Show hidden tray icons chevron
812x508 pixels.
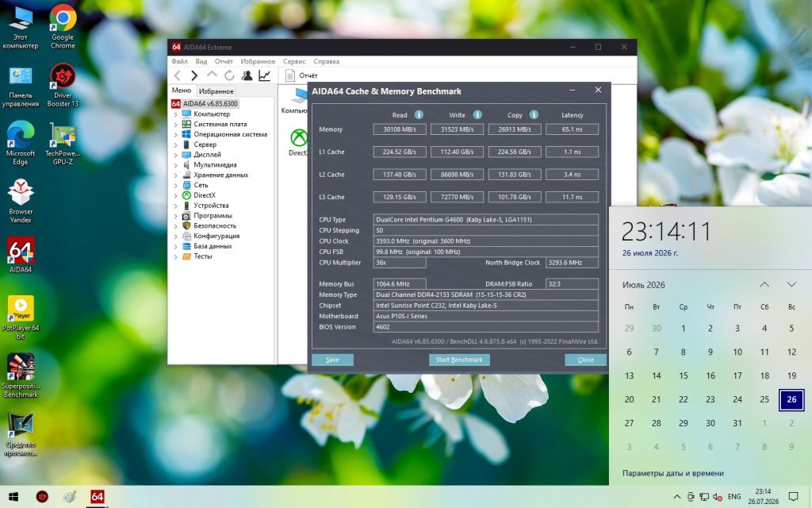point(677,497)
